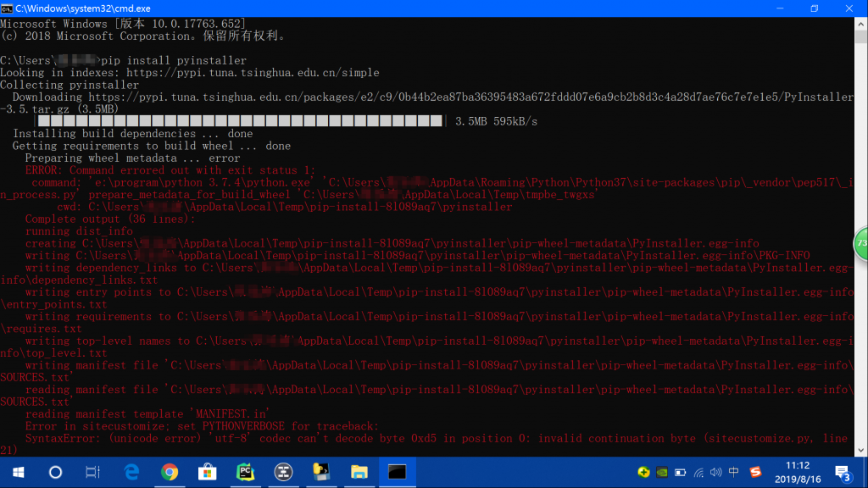This screenshot has height=488, width=868.
Task: Toggle the Chinese input mode indicator
Action: point(734,472)
